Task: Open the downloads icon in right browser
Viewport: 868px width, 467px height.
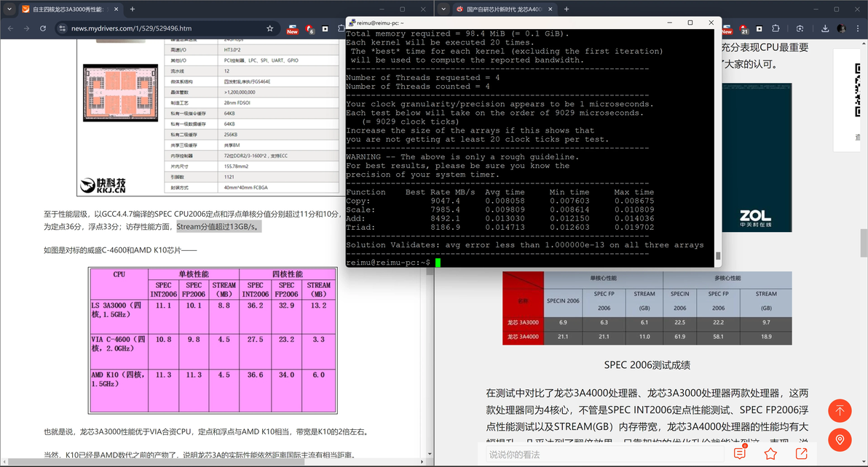Action: 825,28
